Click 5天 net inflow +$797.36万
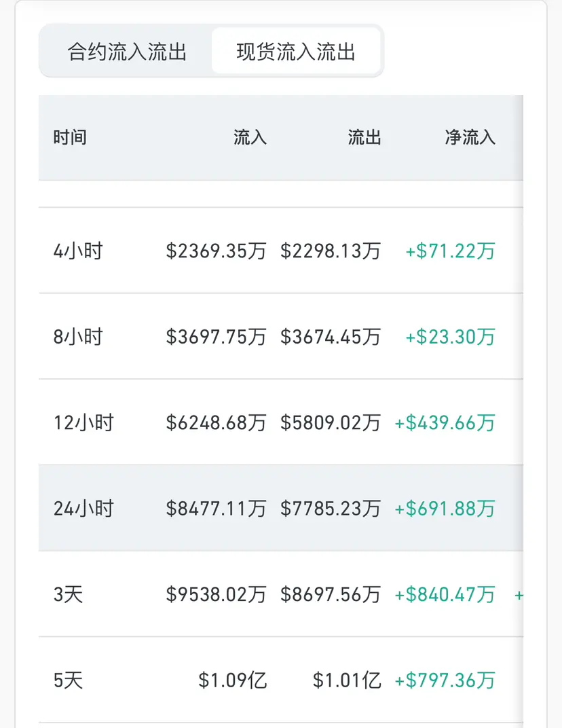This screenshot has width=562, height=728. [445, 680]
